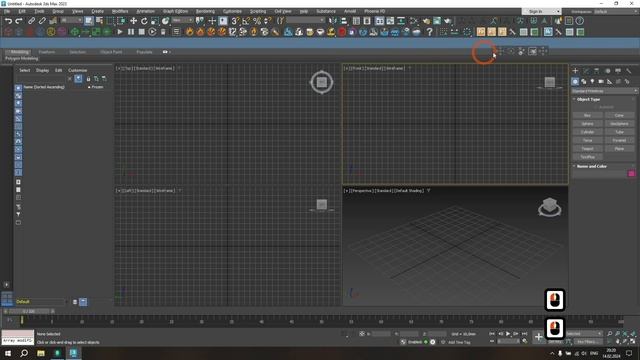Click the play arrow in second toolbar row
The width and height of the screenshot is (640, 360).
tap(120, 32)
